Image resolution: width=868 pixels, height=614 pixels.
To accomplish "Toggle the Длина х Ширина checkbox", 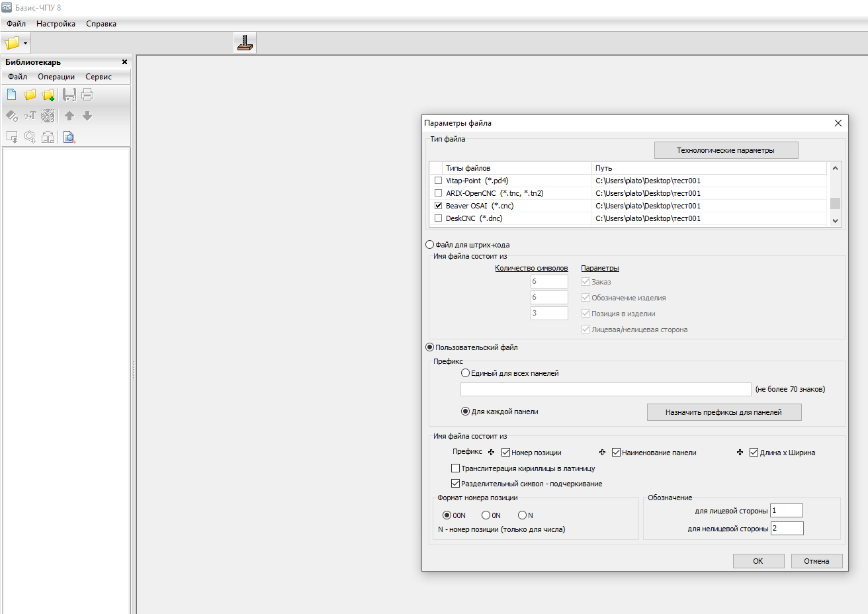I will (754, 453).
